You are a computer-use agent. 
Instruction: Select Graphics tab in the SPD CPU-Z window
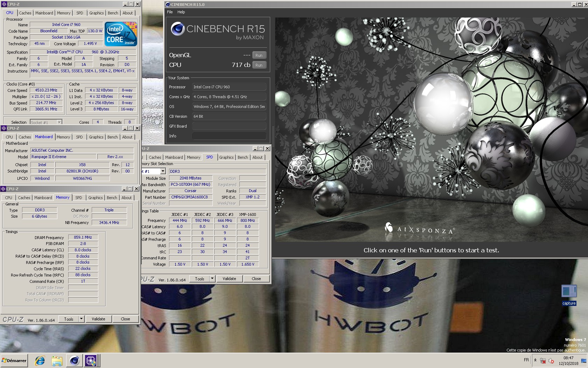[x=226, y=157]
